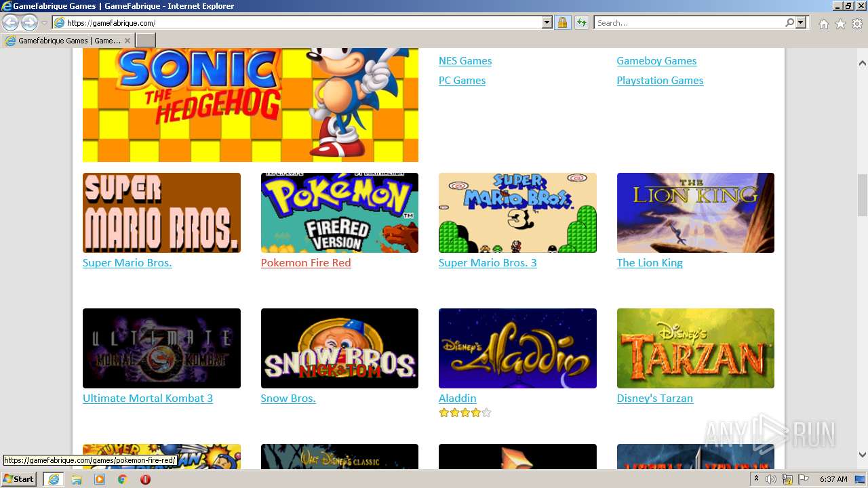
Task: Click the volume speaker tray icon
Action: [x=771, y=479]
